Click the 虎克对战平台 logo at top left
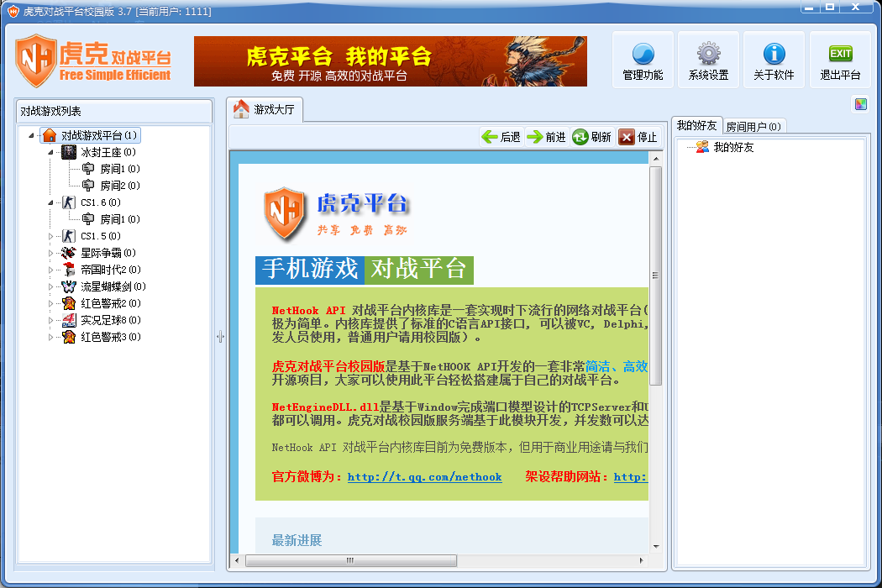Screen dimensions: 882x588 click(x=93, y=60)
